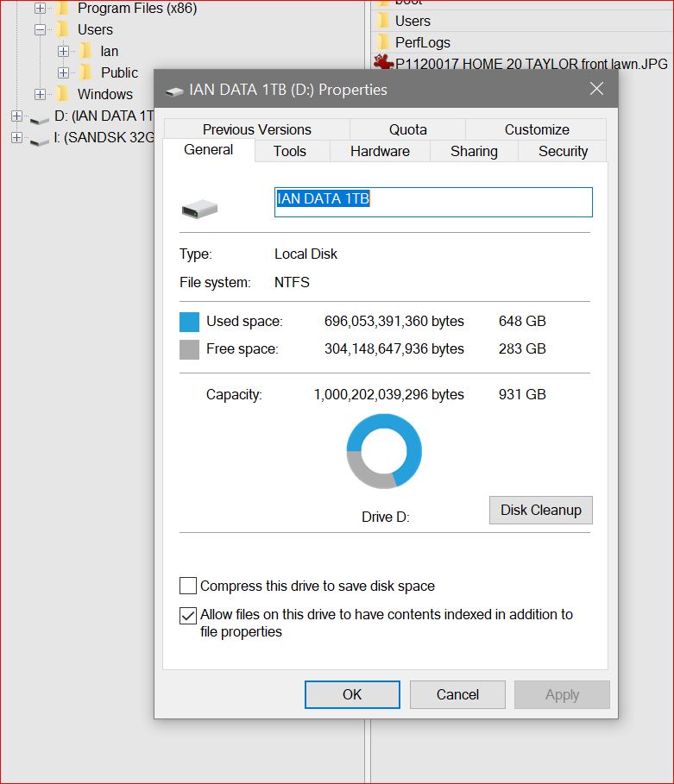Expand the Ian folder node
Screen dimensions: 674x784
pyautogui.click(x=63, y=51)
